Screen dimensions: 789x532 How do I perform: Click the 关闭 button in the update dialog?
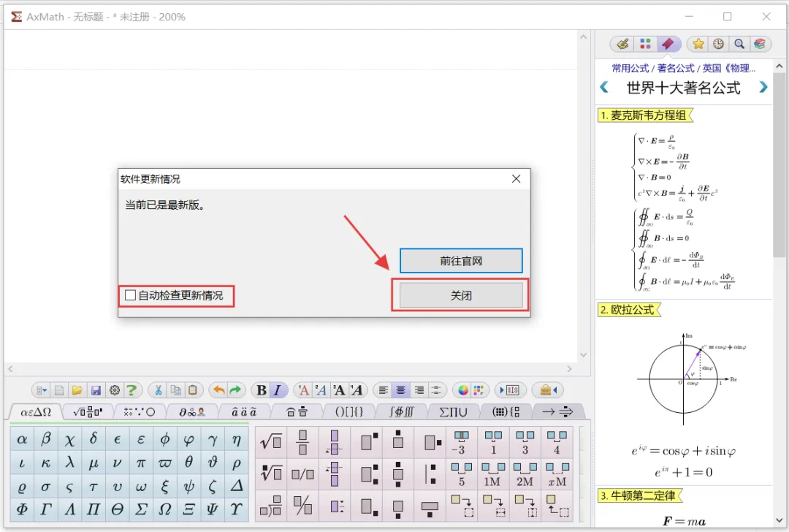point(461,295)
